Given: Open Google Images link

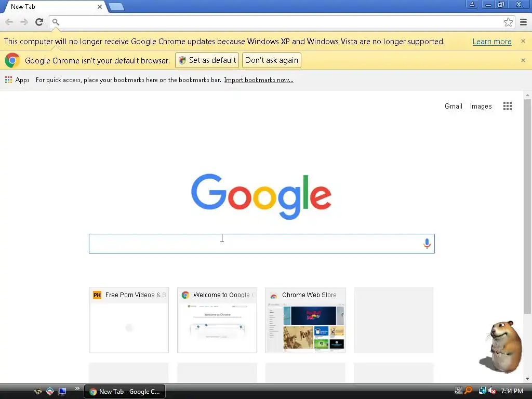Looking at the screenshot, I should (481, 106).
